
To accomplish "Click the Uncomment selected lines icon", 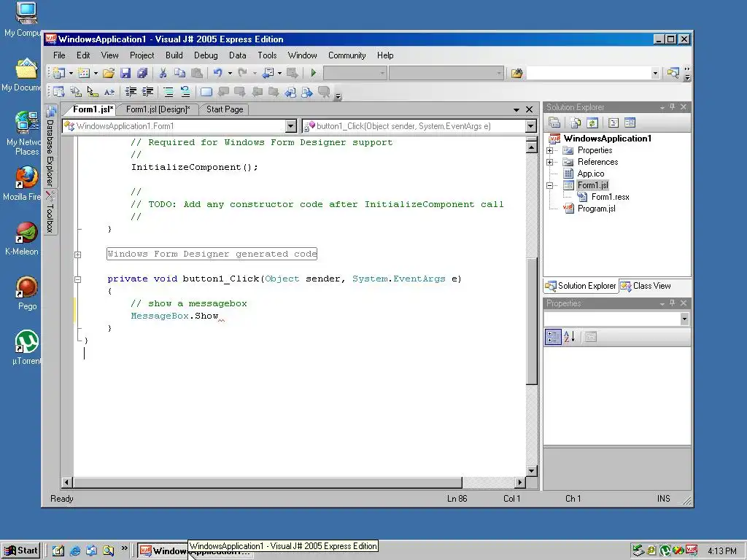I will click(185, 91).
